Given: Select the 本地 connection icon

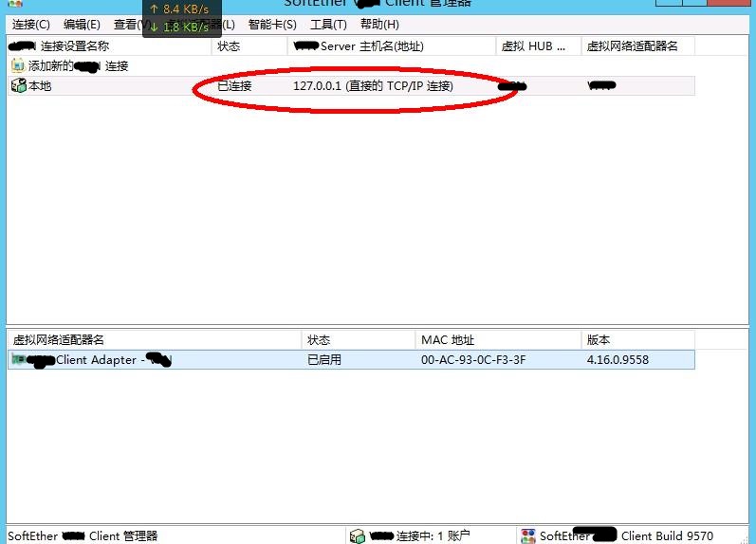Looking at the screenshot, I should tap(18, 86).
